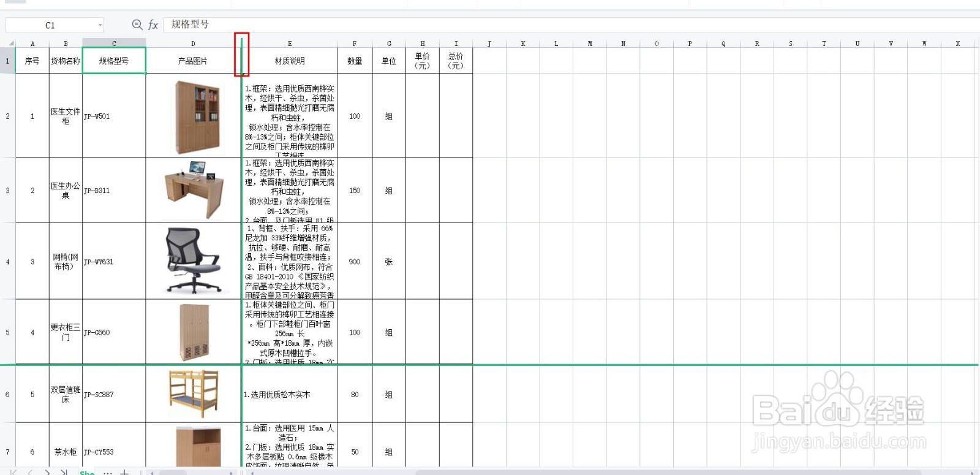Click the 更衣柜三门 cell
980x475 pixels.
tap(66, 332)
